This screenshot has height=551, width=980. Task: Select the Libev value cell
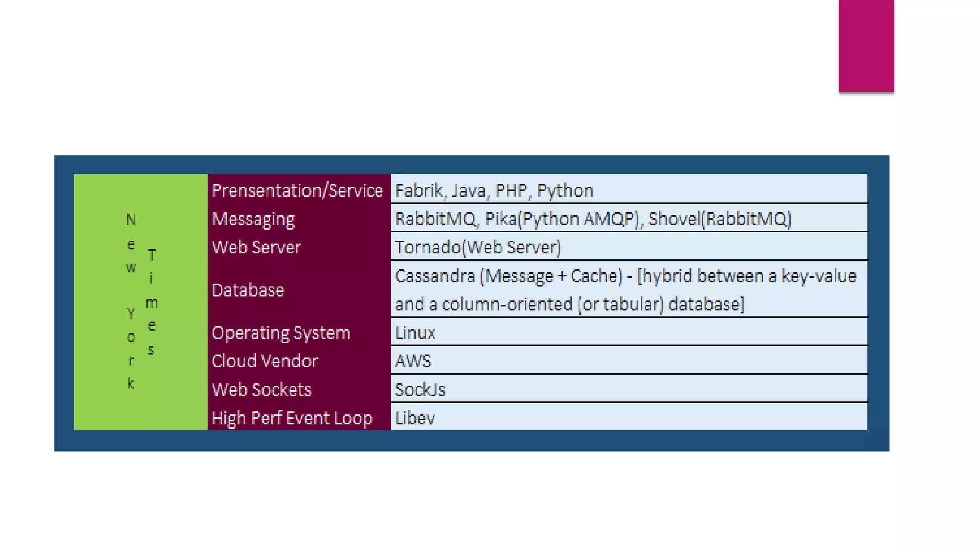pyautogui.click(x=415, y=418)
